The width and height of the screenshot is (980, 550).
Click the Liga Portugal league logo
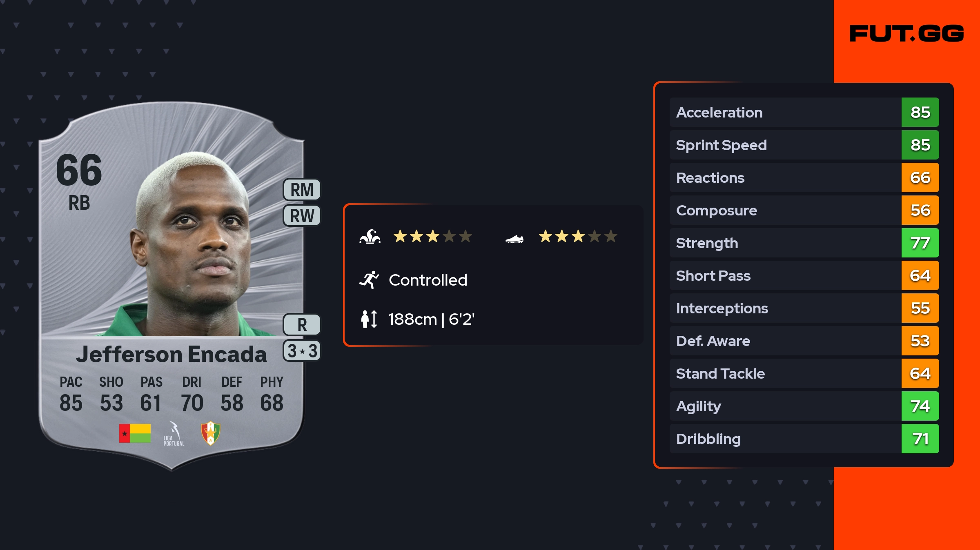[174, 434]
